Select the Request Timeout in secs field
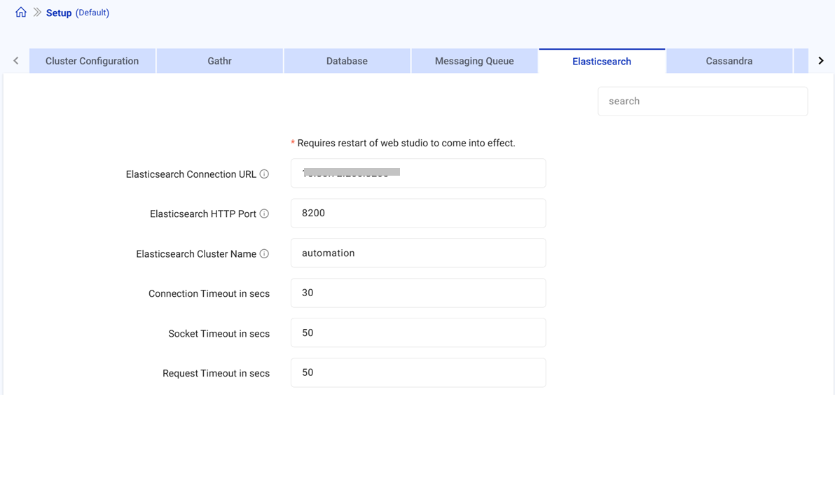Image resolution: width=835 pixels, height=504 pixels. (x=418, y=372)
